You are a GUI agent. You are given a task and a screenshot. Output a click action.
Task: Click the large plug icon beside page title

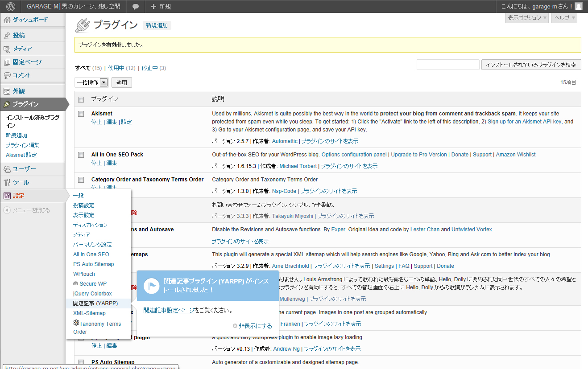pyautogui.click(x=83, y=25)
